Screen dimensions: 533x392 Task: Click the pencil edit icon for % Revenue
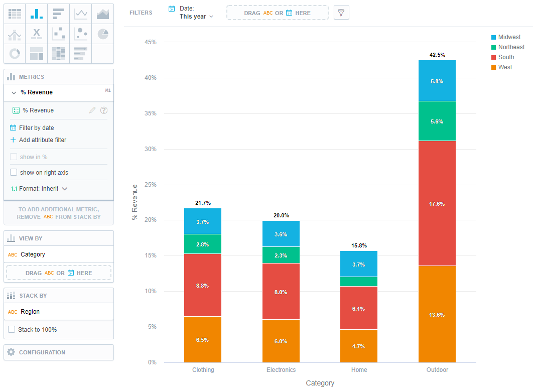(92, 110)
